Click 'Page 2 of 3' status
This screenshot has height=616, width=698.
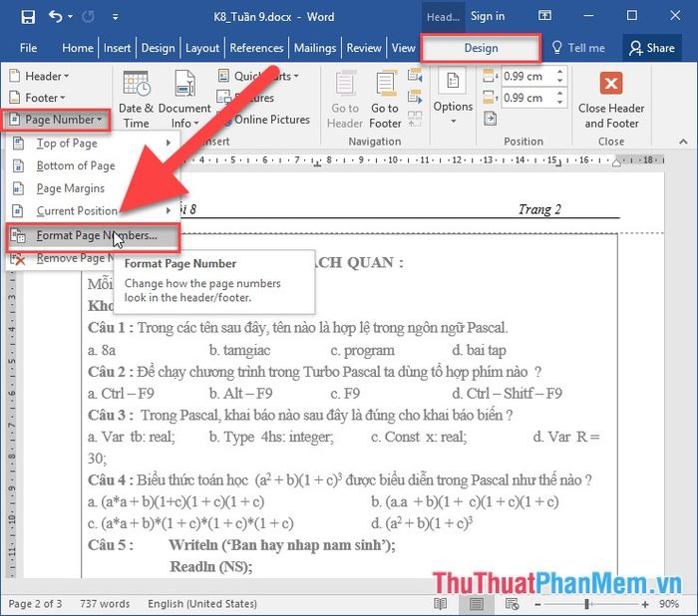point(35,604)
